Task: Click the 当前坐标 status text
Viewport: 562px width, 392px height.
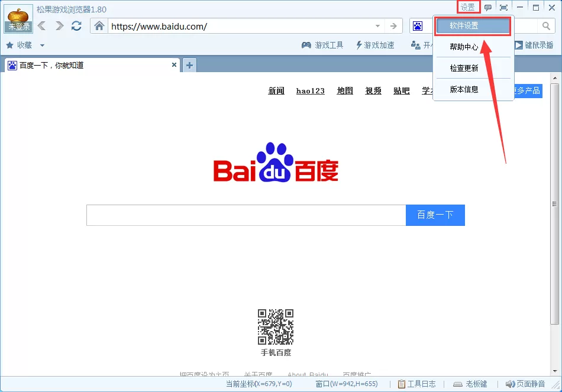Action: [259, 384]
